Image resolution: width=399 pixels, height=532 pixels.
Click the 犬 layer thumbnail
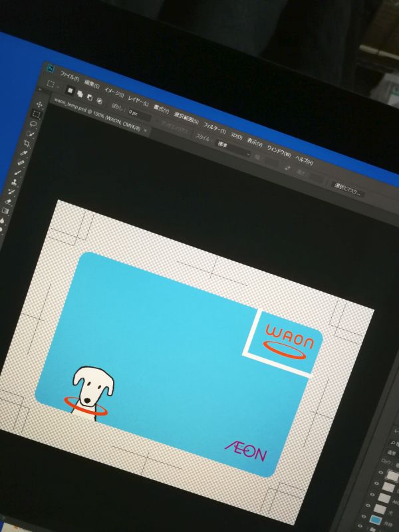[x=380, y=509]
